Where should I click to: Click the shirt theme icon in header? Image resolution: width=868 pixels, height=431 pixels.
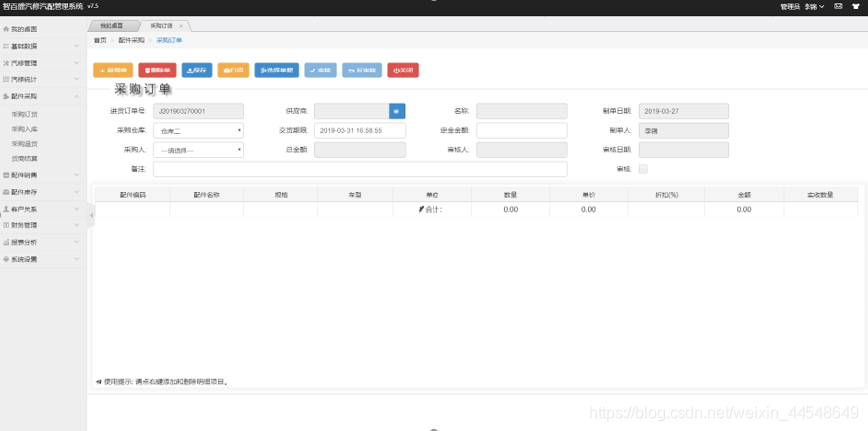coord(856,7)
